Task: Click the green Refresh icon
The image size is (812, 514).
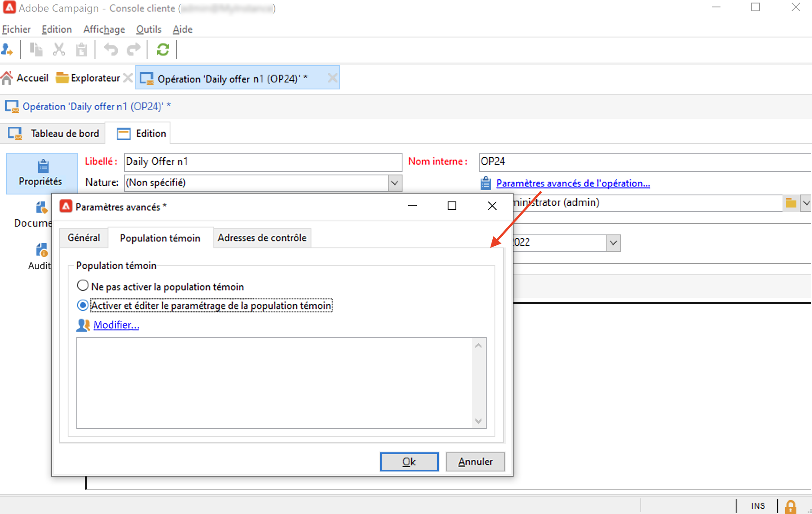Action: [163, 49]
